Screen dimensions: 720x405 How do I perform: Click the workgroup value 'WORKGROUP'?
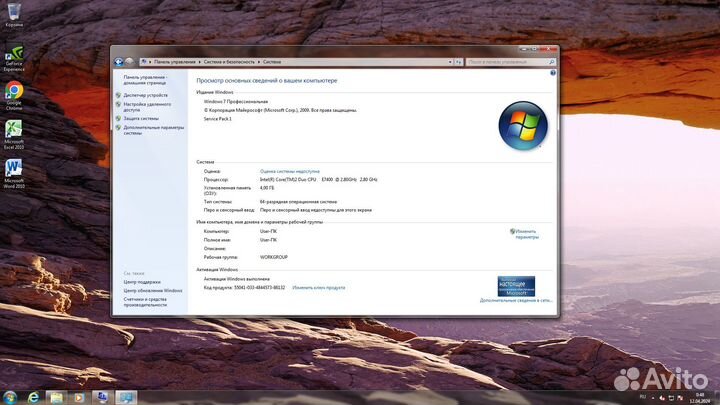[274, 257]
